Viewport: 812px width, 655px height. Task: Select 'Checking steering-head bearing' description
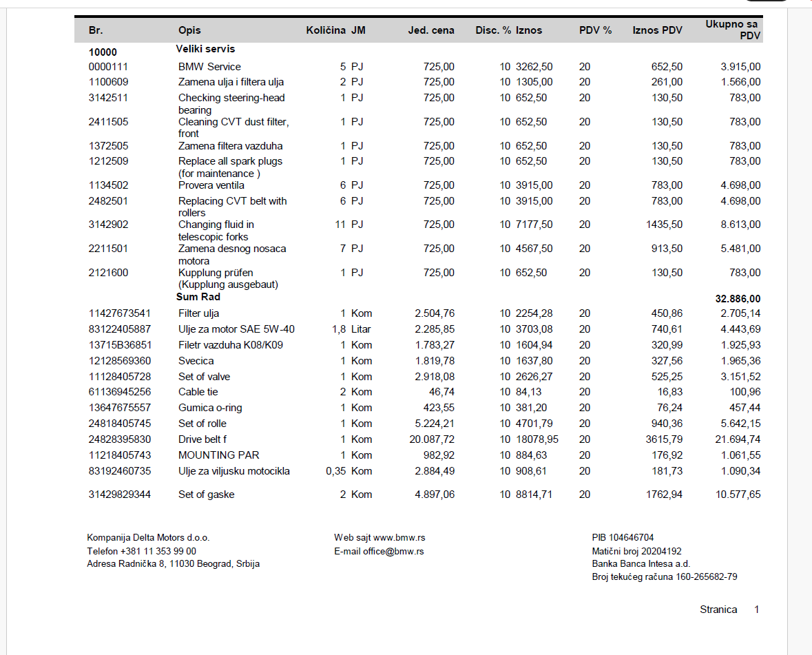pos(231,103)
